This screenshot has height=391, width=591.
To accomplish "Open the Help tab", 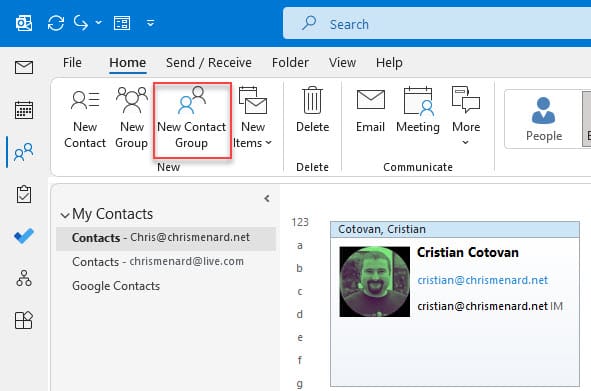I will (389, 63).
